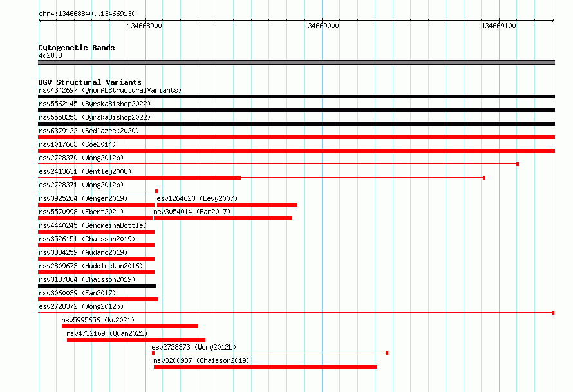Open nsv5995656 Wu2021 variant label

click(98, 320)
